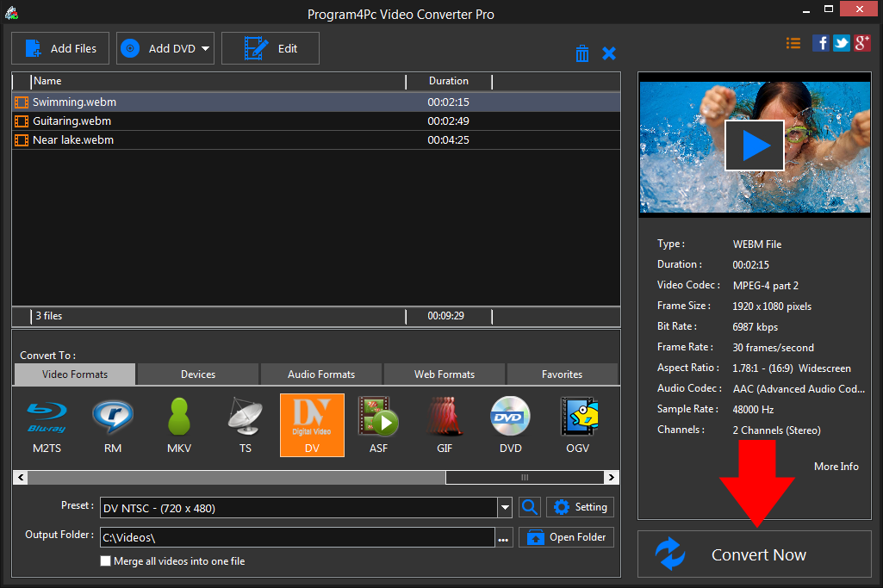Open More Info details link
Screen dimensions: 883x588
(x=836, y=466)
